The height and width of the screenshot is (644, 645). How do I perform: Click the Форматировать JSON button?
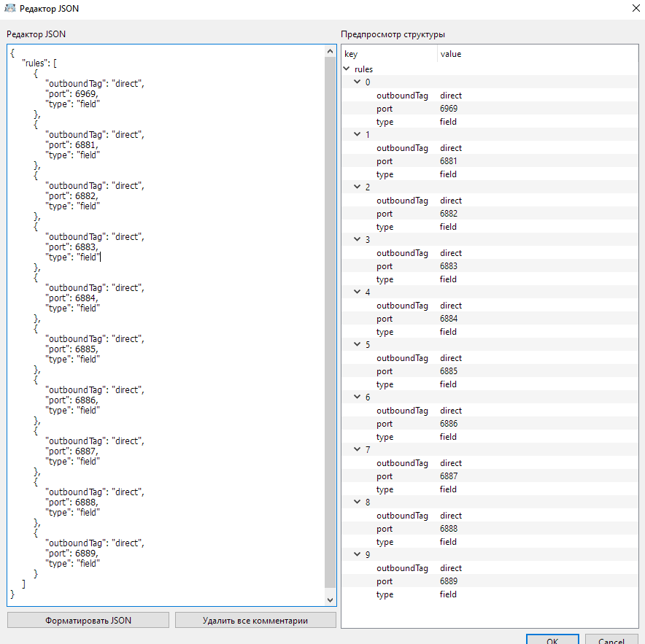click(x=88, y=620)
